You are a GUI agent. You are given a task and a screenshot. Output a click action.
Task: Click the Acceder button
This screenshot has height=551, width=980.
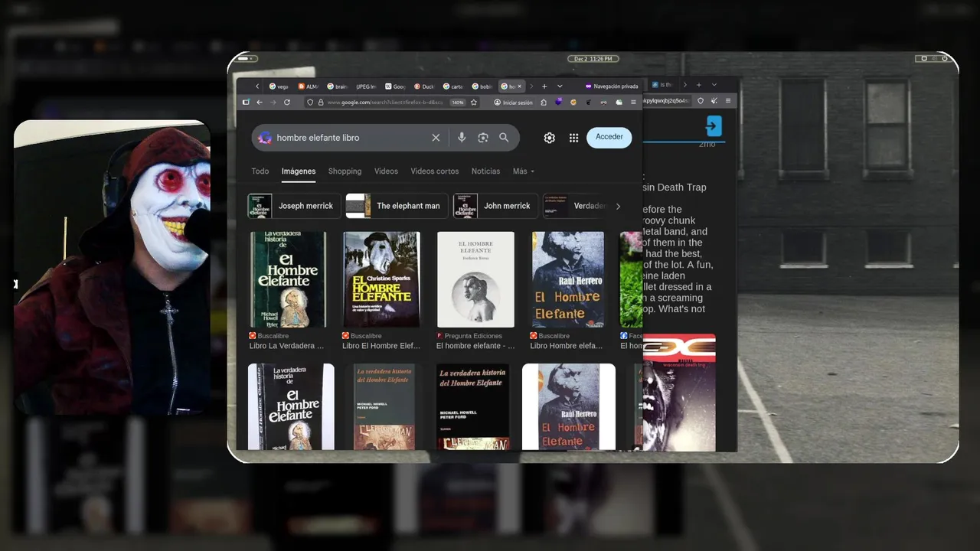609,137
